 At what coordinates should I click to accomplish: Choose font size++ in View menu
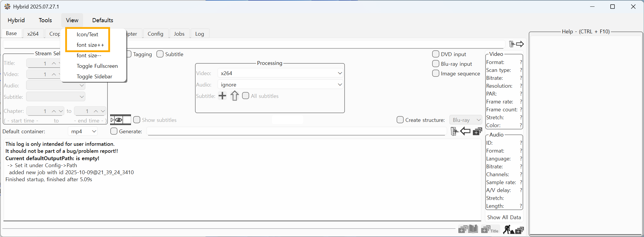pos(90,45)
